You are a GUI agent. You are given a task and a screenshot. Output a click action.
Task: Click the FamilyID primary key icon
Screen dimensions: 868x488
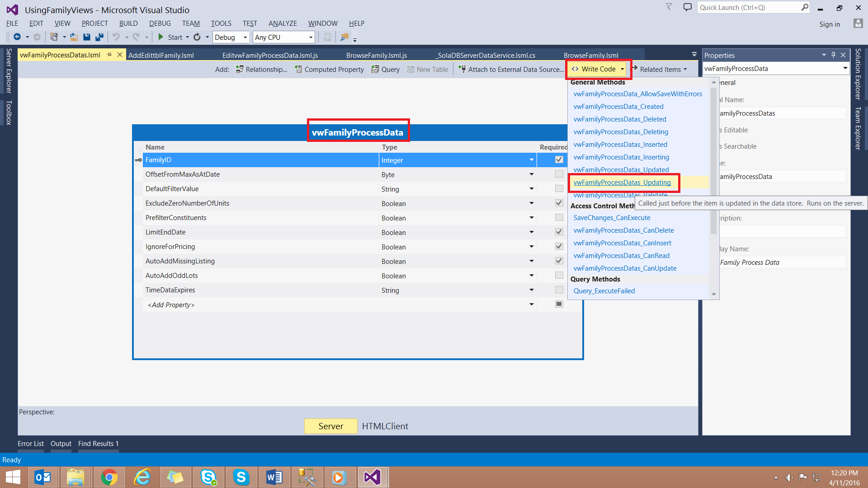pyautogui.click(x=138, y=160)
